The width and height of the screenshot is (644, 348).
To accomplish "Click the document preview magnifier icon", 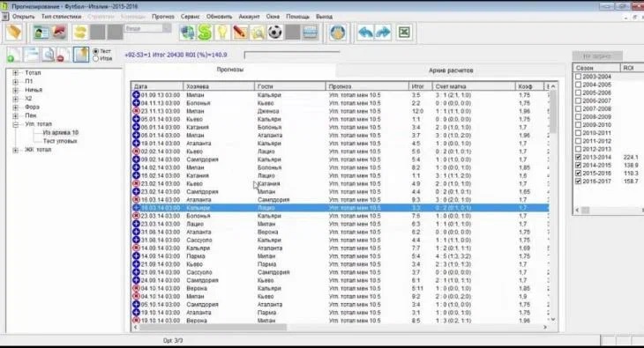I will [48, 55].
